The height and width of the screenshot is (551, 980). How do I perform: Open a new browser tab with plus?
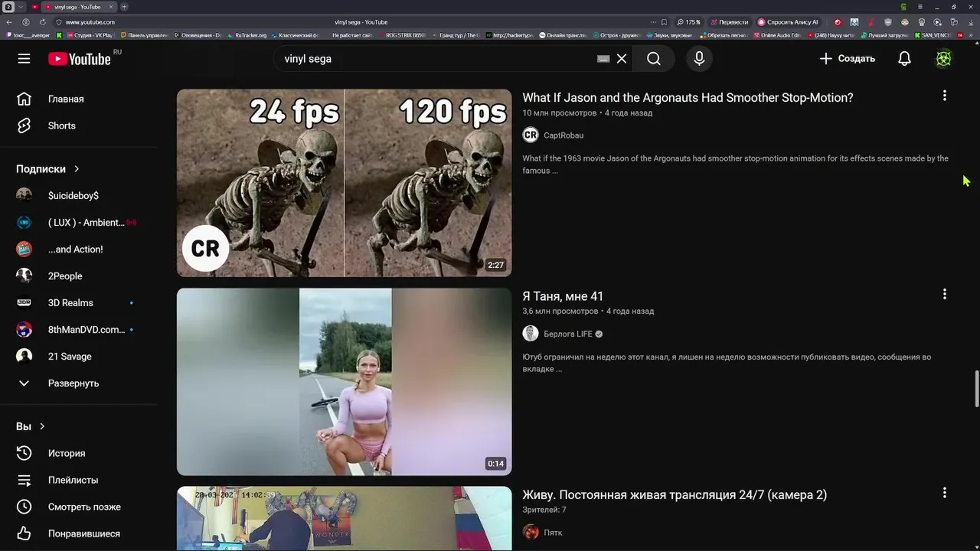[124, 7]
